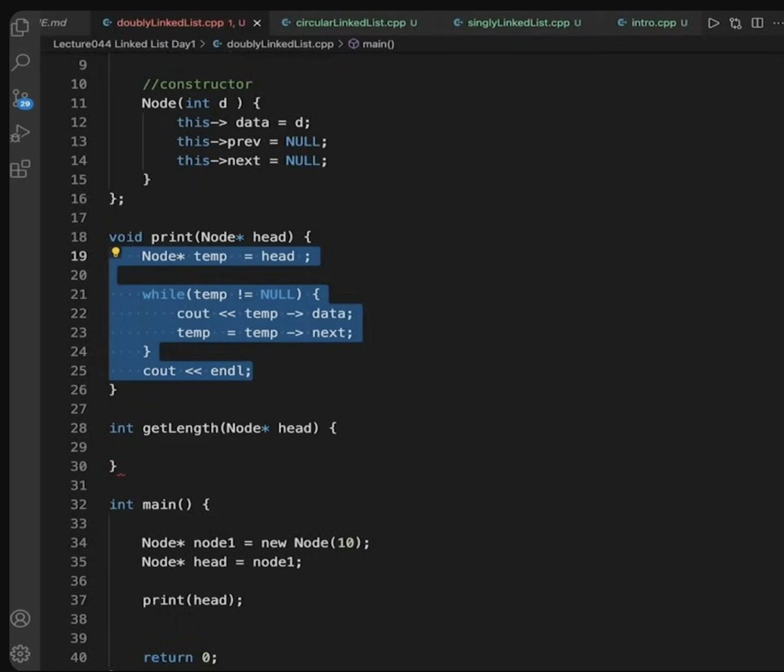Click line number 20 in the gutter
The height and width of the screenshot is (672, 784).
point(78,275)
